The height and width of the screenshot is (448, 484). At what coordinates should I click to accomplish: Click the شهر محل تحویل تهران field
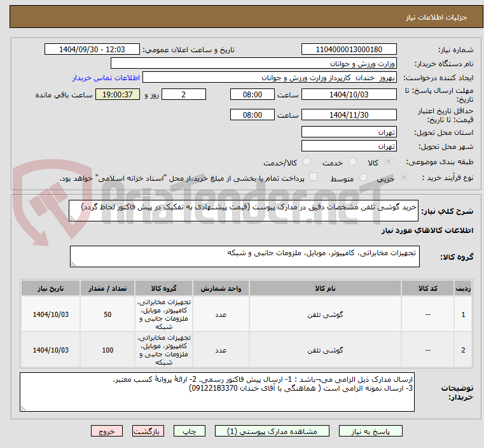pyautogui.click(x=349, y=146)
